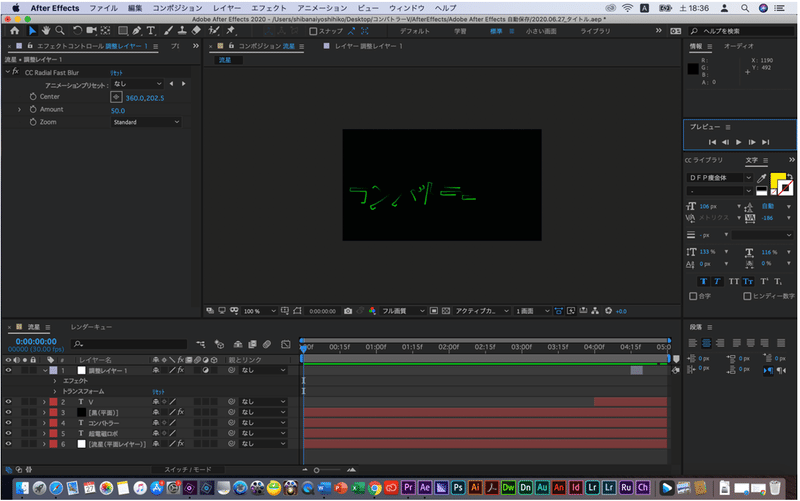The height and width of the screenshot is (501, 800).
Task: Hide the [黒(平面)] layer
Action: (8, 412)
